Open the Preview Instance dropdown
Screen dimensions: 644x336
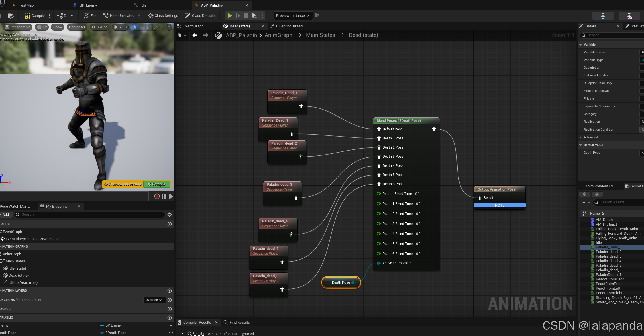coord(293,16)
